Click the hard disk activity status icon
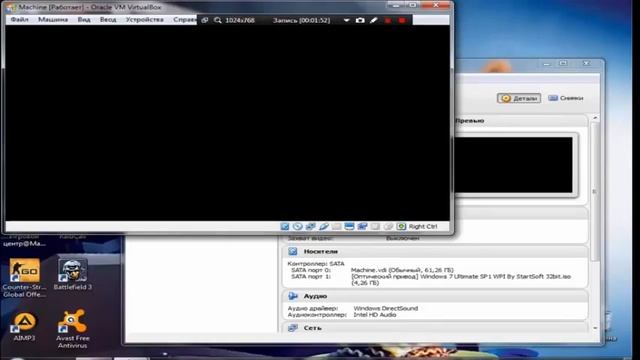The width and height of the screenshot is (640, 360). click(x=285, y=226)
